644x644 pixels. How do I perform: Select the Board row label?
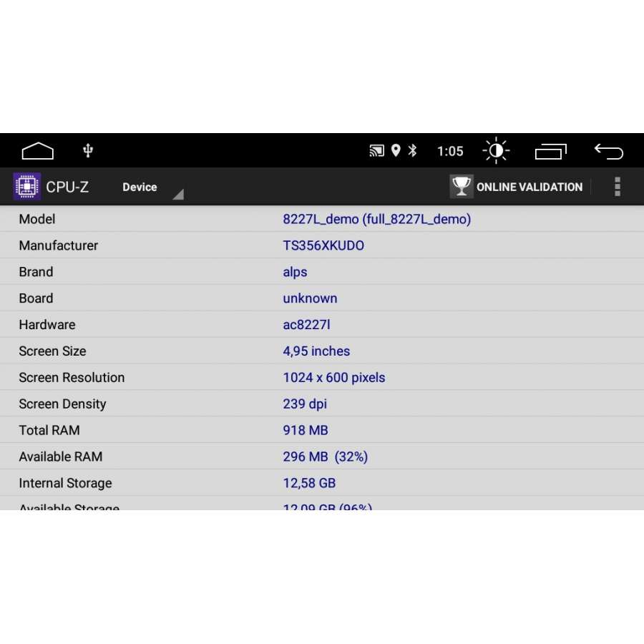tap(36, 298)
